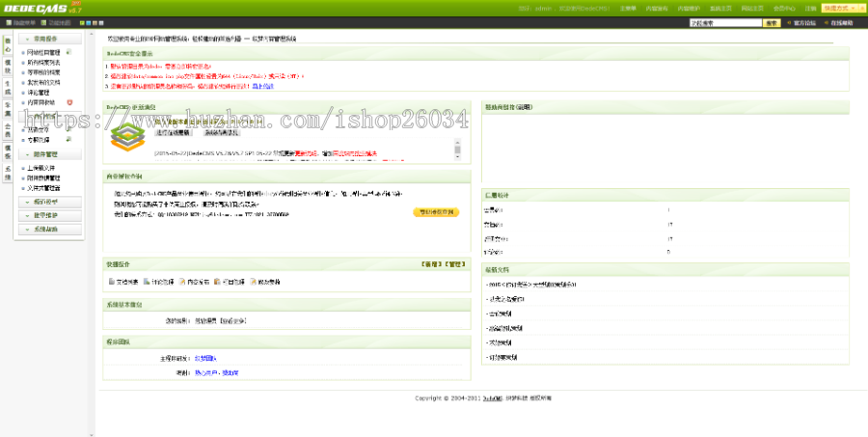Click the 【查看更多】 link beside 总管理员

tap(232, 321)
